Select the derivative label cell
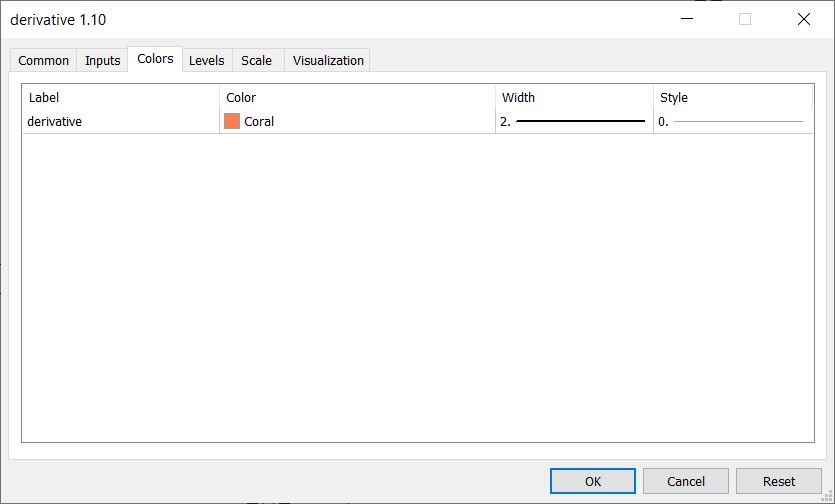Image resolution: width=835 pixels, height=504 pixels. [x=121, y=121]
